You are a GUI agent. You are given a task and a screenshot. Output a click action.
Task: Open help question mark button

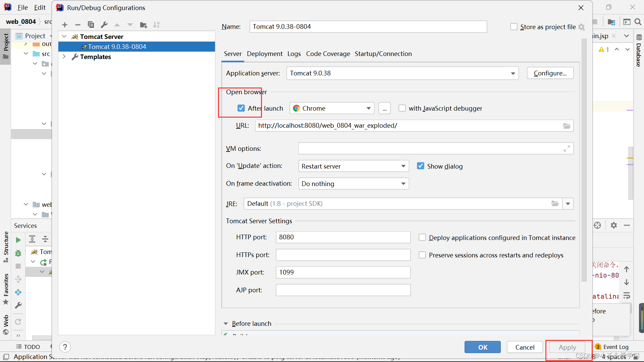tap(65, 347)
